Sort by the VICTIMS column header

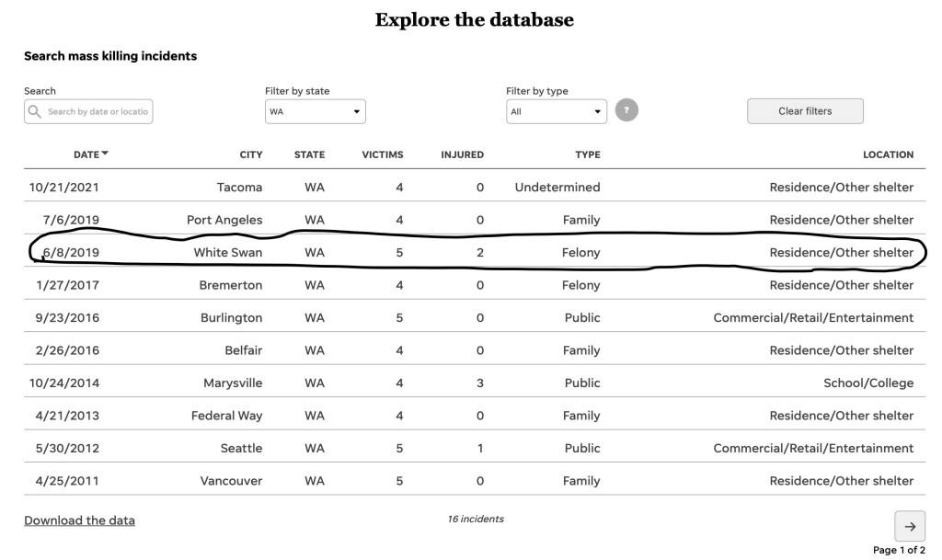[x=382, y=154]
